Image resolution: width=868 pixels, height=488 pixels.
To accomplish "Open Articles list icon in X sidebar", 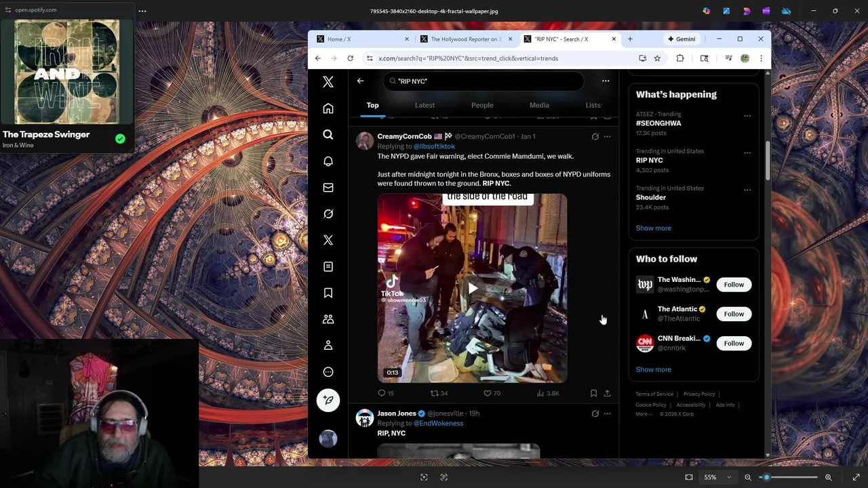I will coord(328,266).
